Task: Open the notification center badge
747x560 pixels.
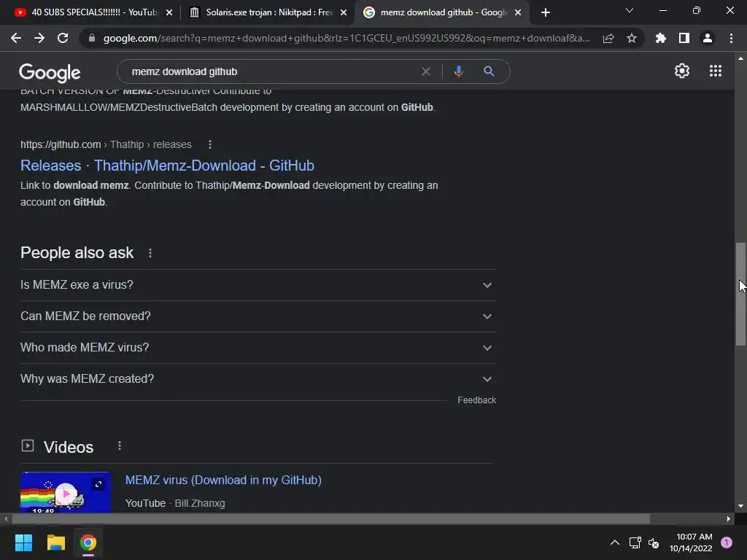Action: point(727,542)
